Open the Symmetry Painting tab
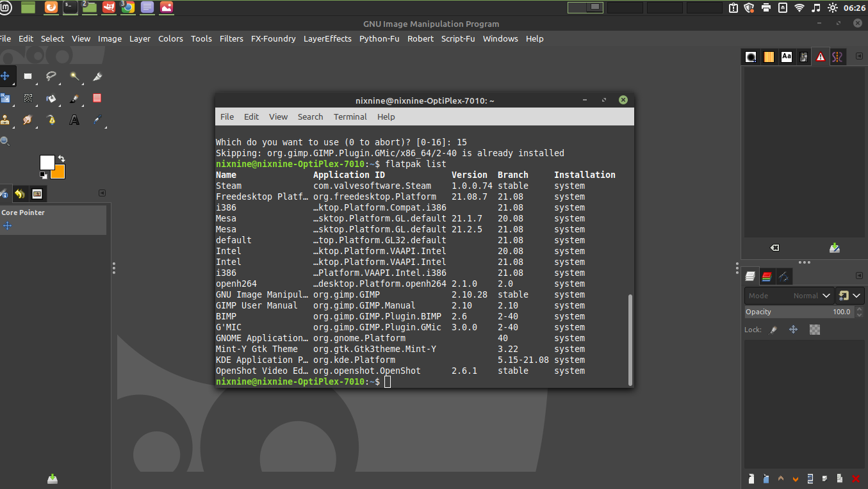Viewport: 868px width, 489px height. (837, 57)
